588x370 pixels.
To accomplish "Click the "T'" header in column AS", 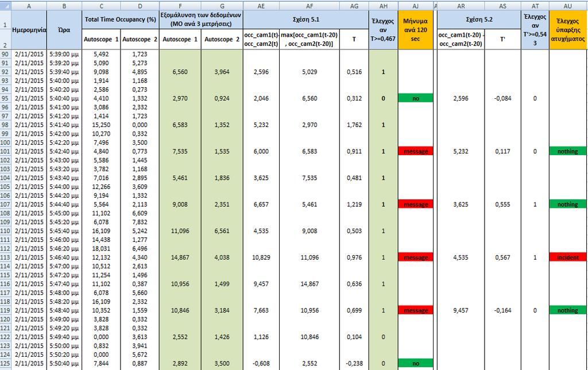I will click(x=502, y=39).
